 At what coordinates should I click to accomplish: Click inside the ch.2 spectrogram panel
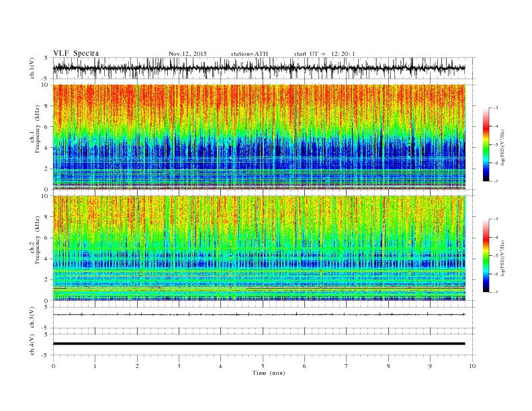pyautogui.click(x=259, y=248)
